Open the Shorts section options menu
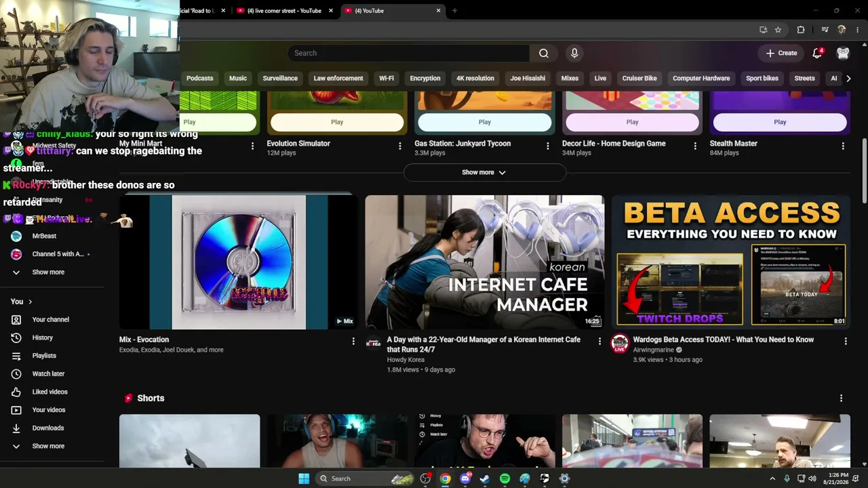The width and height of the screenshot is (868, 488). (x=841, y=398)
